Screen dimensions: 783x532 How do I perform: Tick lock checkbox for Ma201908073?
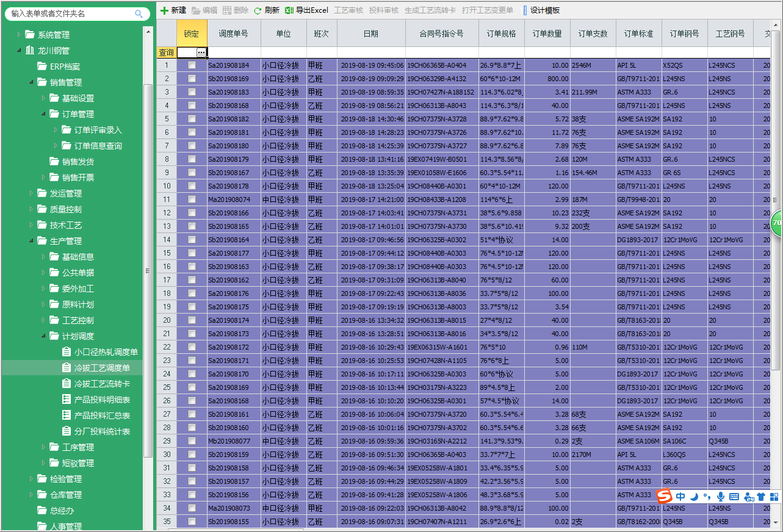point(192,508)
